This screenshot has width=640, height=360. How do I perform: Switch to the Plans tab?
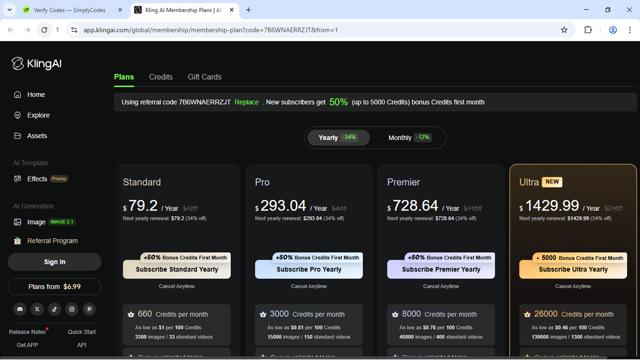click(124, 77)
